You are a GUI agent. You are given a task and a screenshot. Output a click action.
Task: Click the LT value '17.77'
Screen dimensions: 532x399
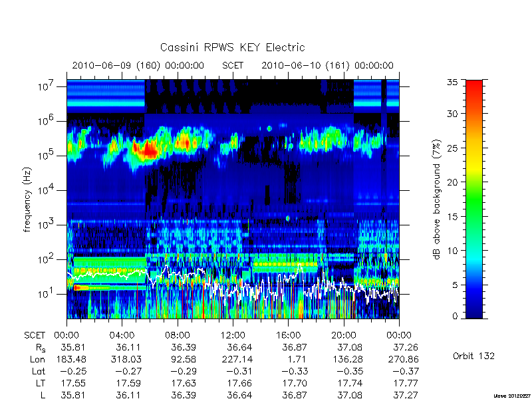[406, 383]
